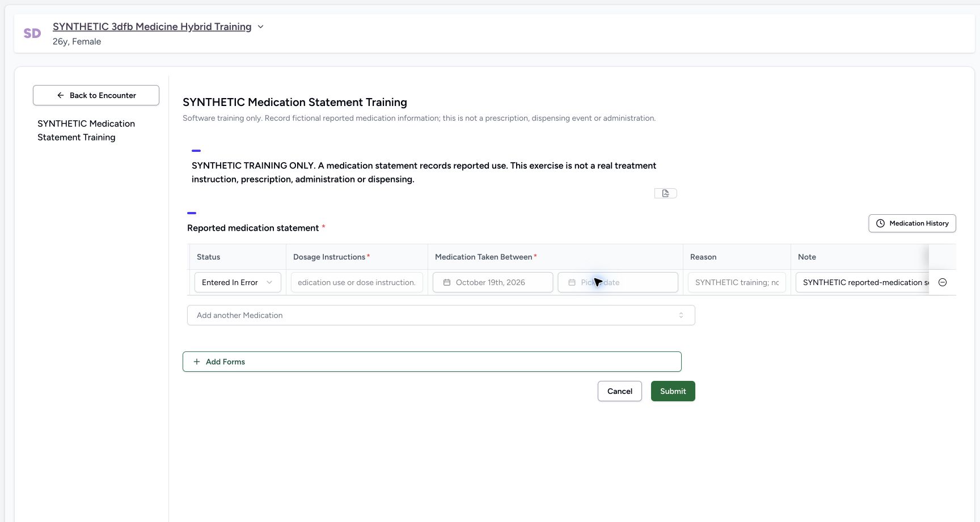Screen dimensions: 980x522
Task: Go Back to Encounter
Action: point(96,95)
